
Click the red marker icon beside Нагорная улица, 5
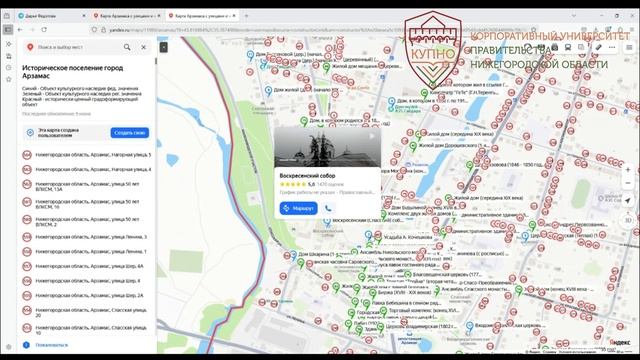[x=27, y=155]
